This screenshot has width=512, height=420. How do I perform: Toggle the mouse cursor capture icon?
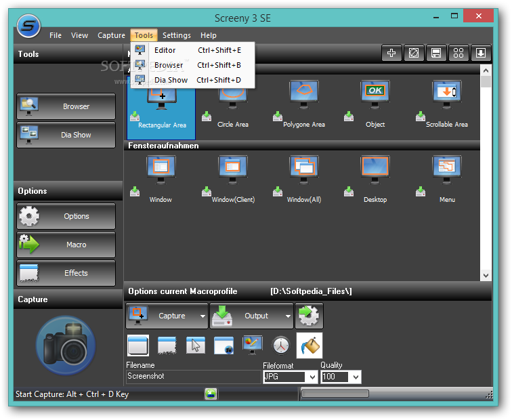(196, 345)
